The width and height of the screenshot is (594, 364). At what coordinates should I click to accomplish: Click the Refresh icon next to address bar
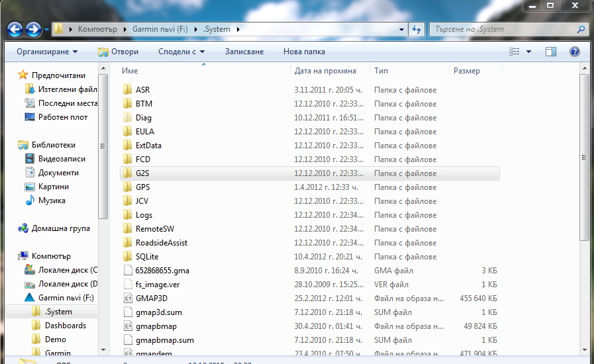click(x=417, y=29)
